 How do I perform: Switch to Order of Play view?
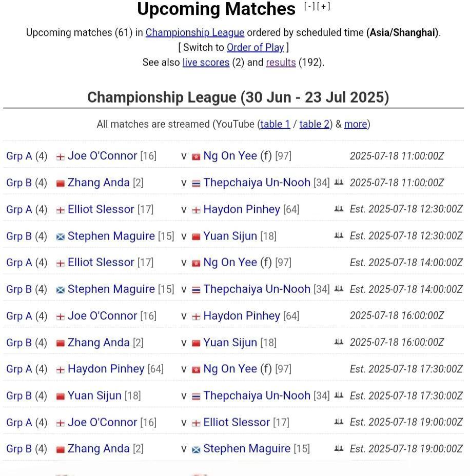click(x=256, y=47)
